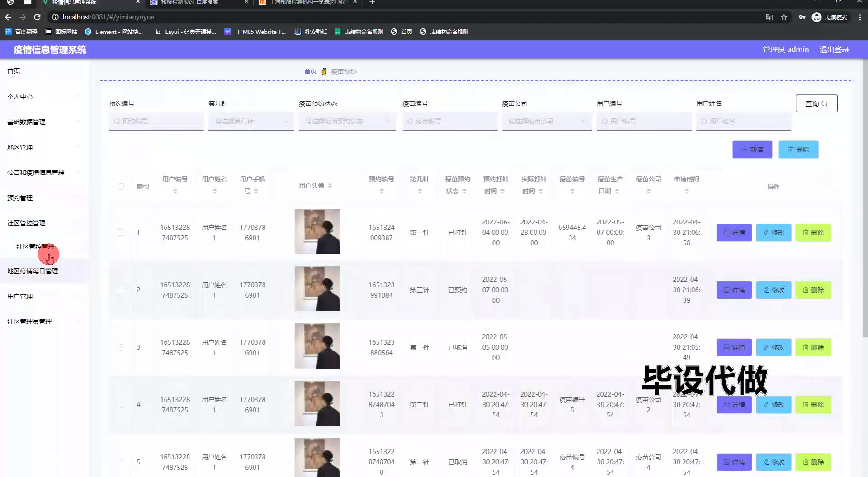This screenshot has height=477, width=868.
Task: Open Element bookmark
Action: click(x=113, y=32)
